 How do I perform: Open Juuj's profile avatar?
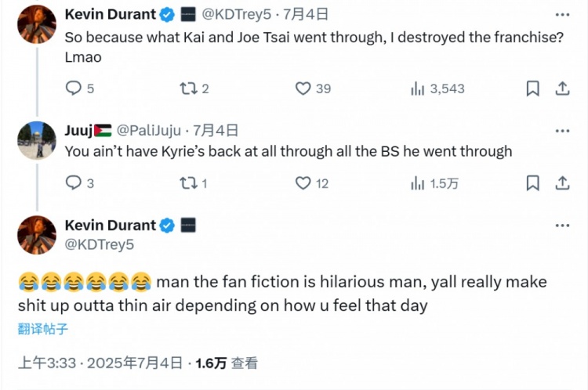[37, 141]
